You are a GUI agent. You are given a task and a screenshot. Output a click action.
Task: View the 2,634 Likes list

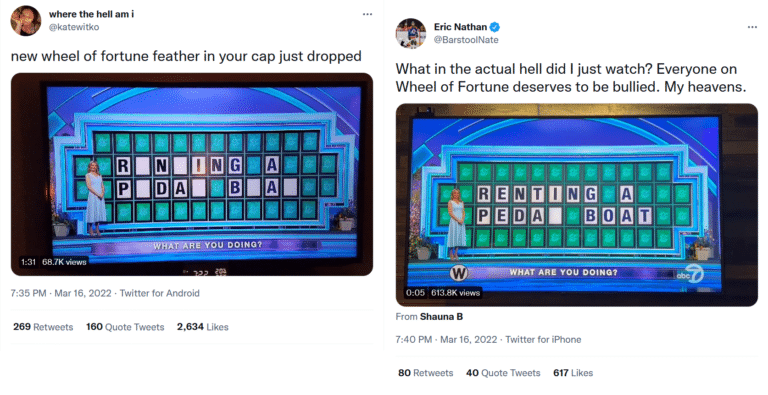[203, 327]
